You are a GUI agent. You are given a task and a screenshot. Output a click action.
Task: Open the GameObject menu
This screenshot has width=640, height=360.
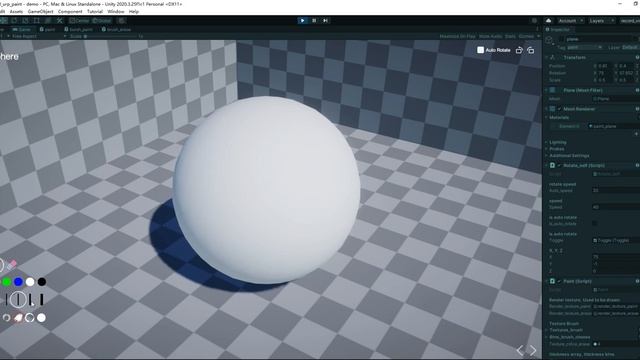(x=40, y=11)
